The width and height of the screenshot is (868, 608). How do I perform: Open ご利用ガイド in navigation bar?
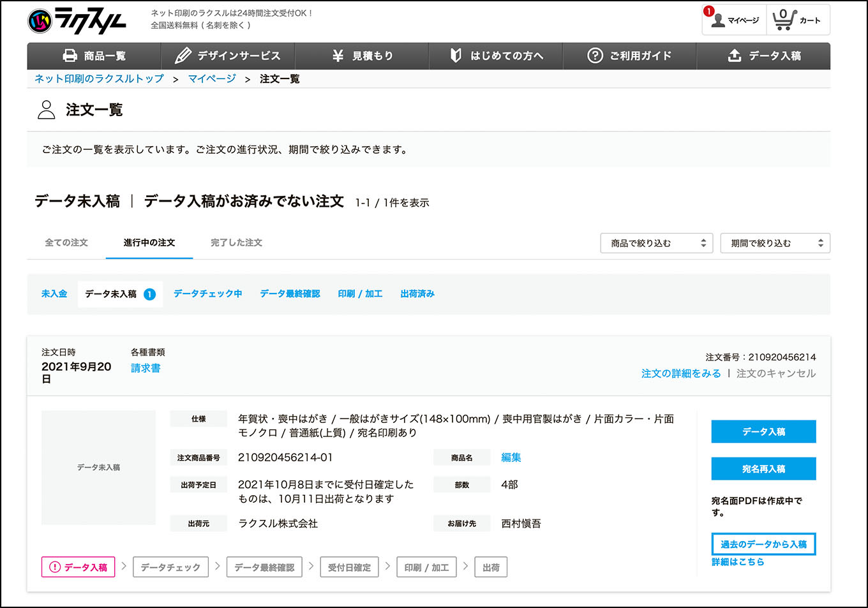(629, 56)
